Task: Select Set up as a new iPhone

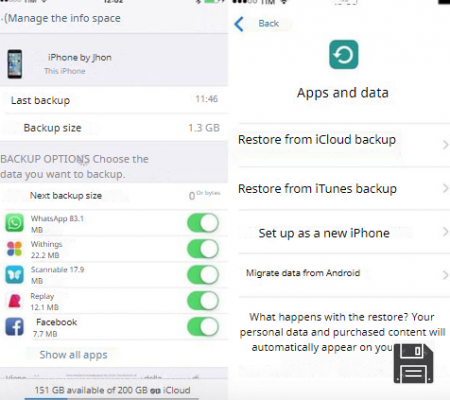Action: point(324,233)
